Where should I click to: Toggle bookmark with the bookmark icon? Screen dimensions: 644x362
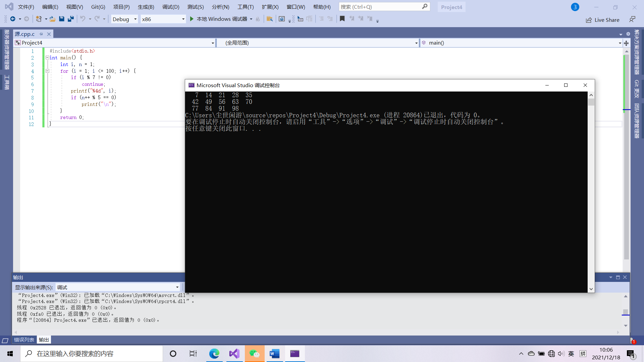342,19
